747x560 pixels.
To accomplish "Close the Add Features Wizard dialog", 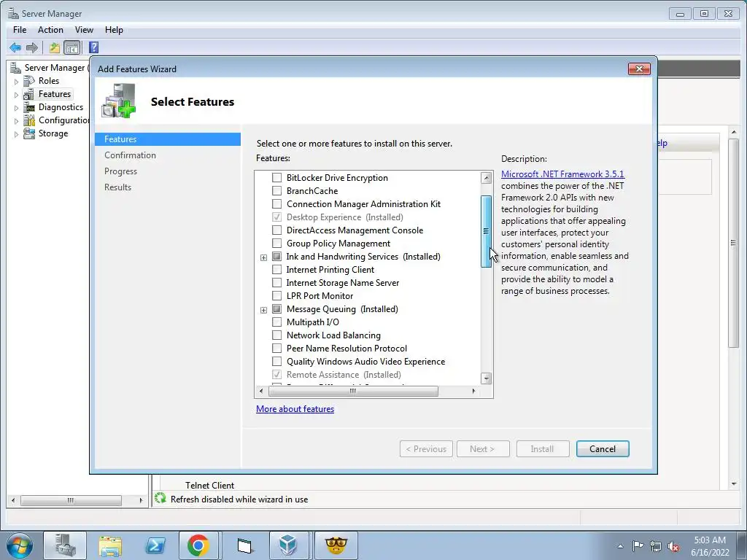I will click(x=639, y=69).
